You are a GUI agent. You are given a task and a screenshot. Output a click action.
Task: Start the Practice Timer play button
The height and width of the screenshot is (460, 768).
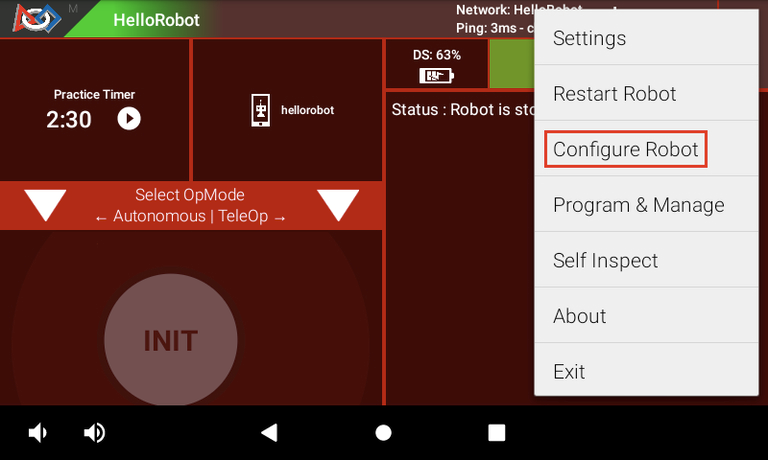129,119
